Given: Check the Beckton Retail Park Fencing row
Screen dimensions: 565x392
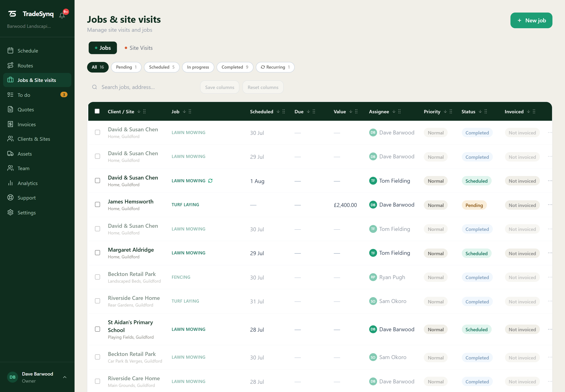Looking at the screenshot, I should (x=98, y=277).
